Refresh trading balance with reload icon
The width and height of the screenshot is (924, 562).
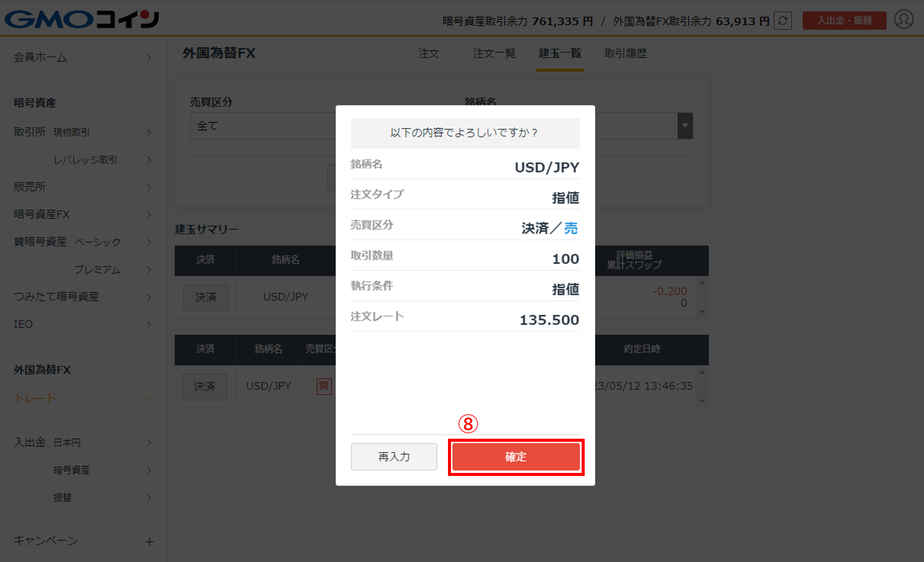782,21
